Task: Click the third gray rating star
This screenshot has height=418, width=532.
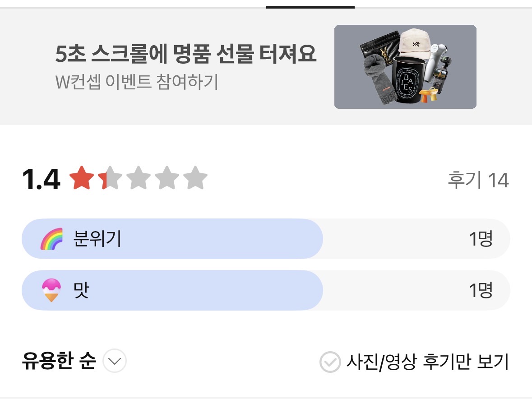Action: click(x=138, y=178)
